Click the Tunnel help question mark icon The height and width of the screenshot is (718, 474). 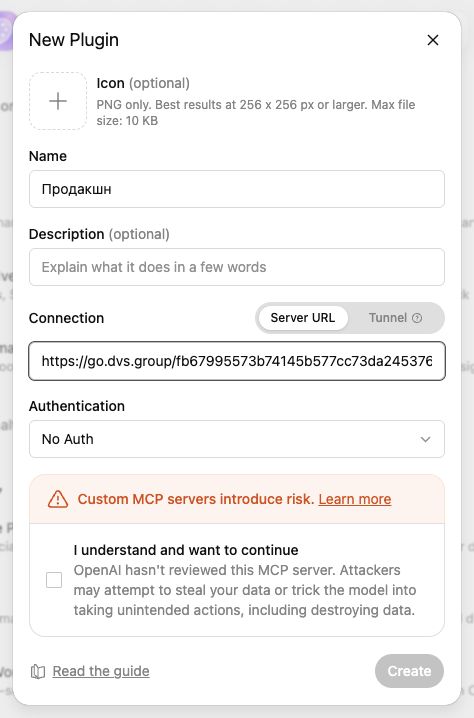[x=417, y=318]
